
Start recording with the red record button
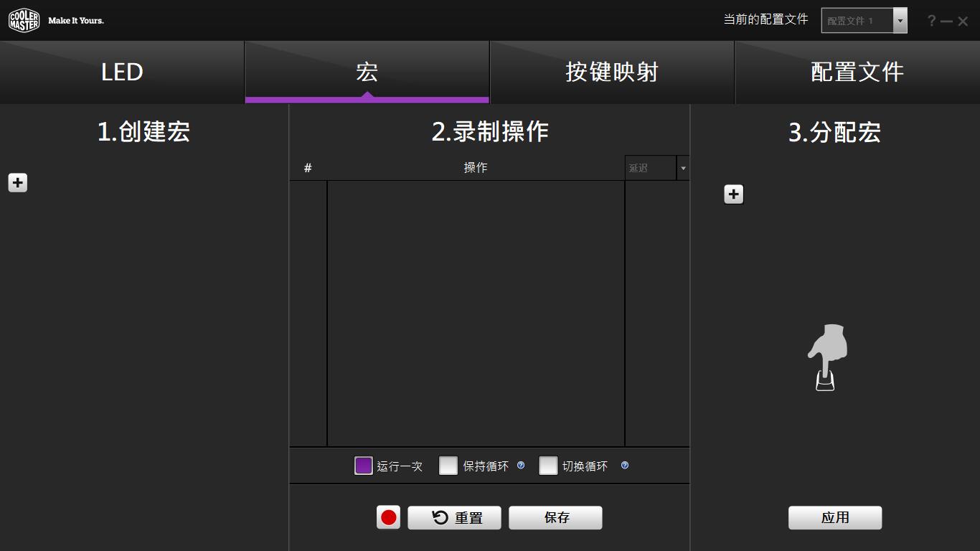tap(388, 517)
